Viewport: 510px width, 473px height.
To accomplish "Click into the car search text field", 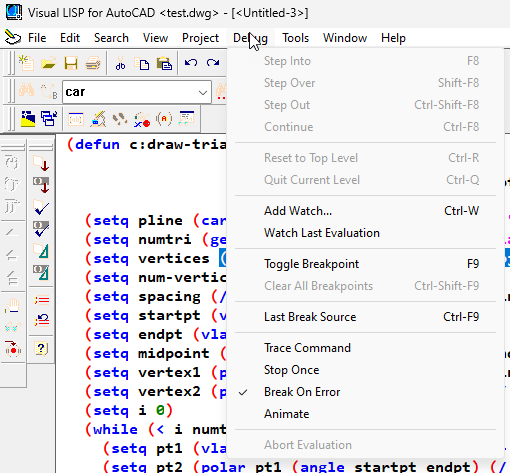I will [x=129, y=92].
